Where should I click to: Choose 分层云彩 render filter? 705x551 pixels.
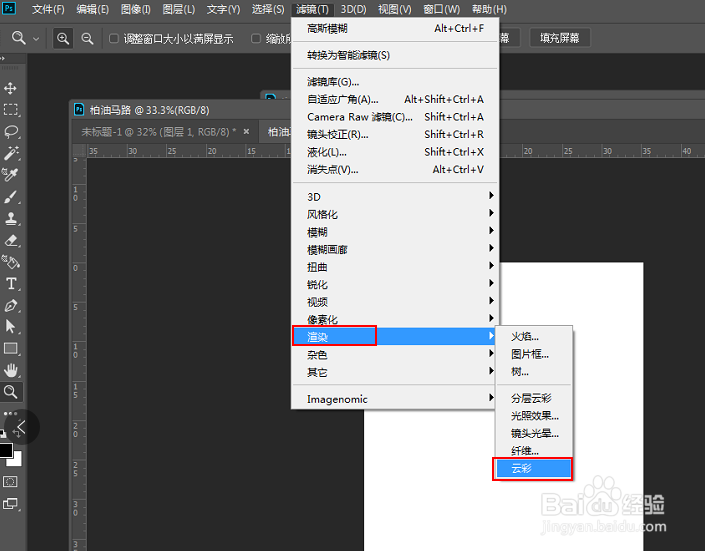tap(534, 398)
